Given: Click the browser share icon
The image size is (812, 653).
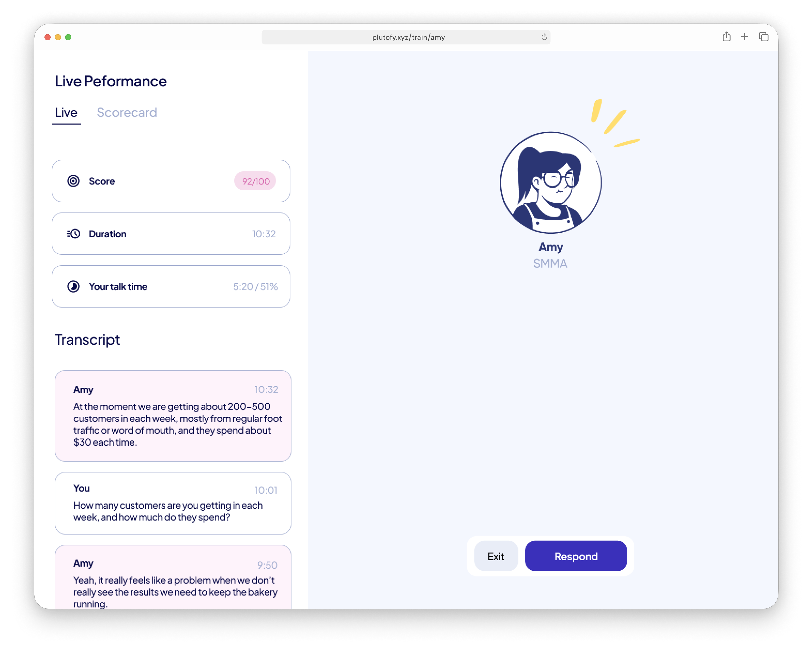Looking at the screenshot, I should click(x=726, y=37).
